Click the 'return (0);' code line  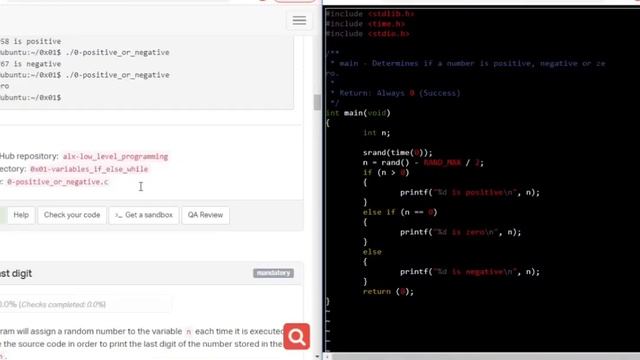(388, 292)
